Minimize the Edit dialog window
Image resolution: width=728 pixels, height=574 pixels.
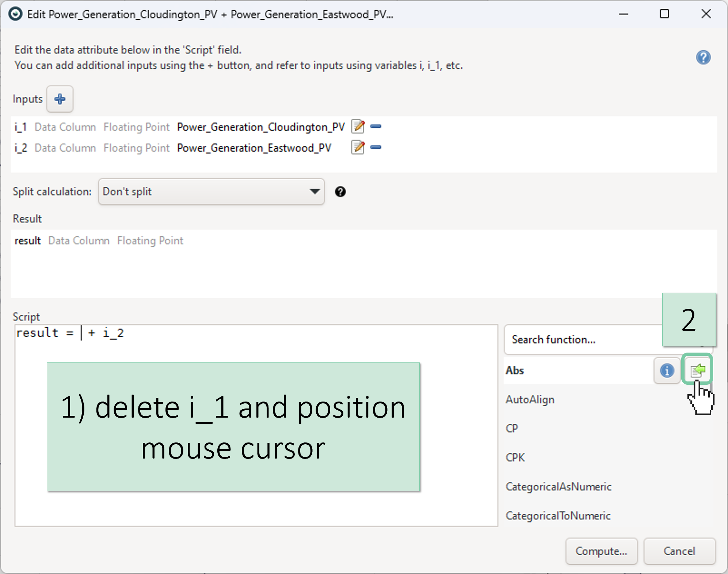click(624, 14)
